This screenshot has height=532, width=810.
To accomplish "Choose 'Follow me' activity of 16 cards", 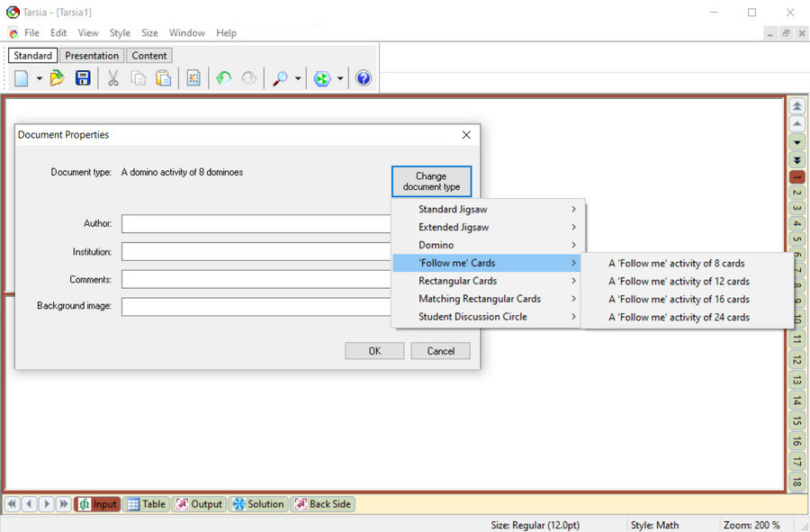I will [x=687, y=299].
